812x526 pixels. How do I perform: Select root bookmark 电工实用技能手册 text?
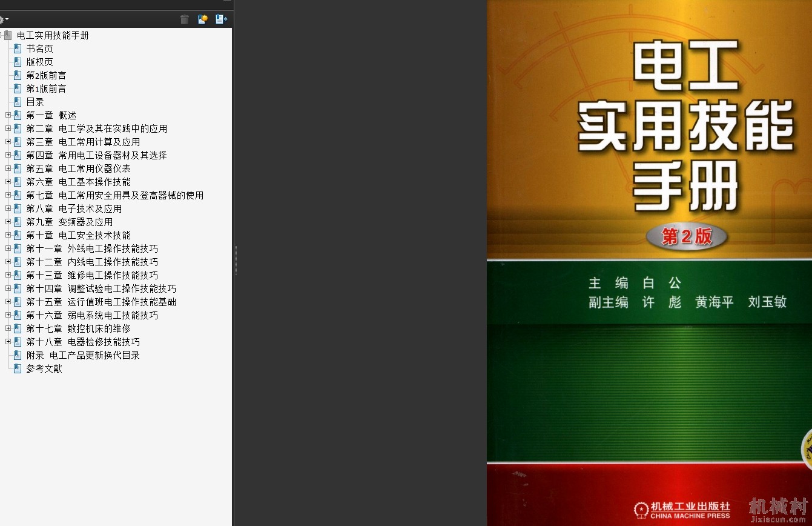tap(53, 35)
